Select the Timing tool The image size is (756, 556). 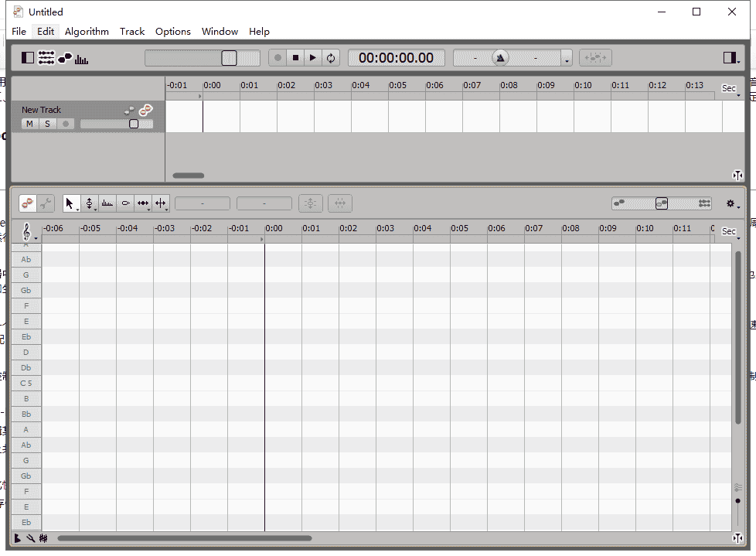pos(143,203)
